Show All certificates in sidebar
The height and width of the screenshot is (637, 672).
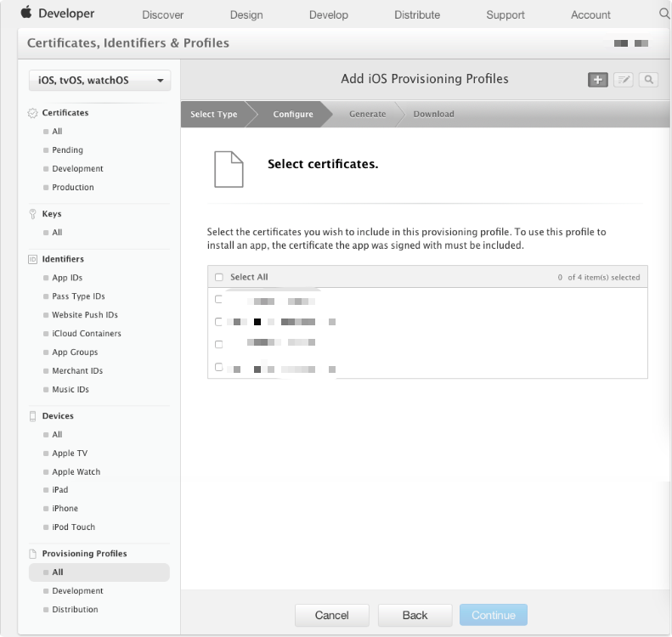(x=57, y=132)
